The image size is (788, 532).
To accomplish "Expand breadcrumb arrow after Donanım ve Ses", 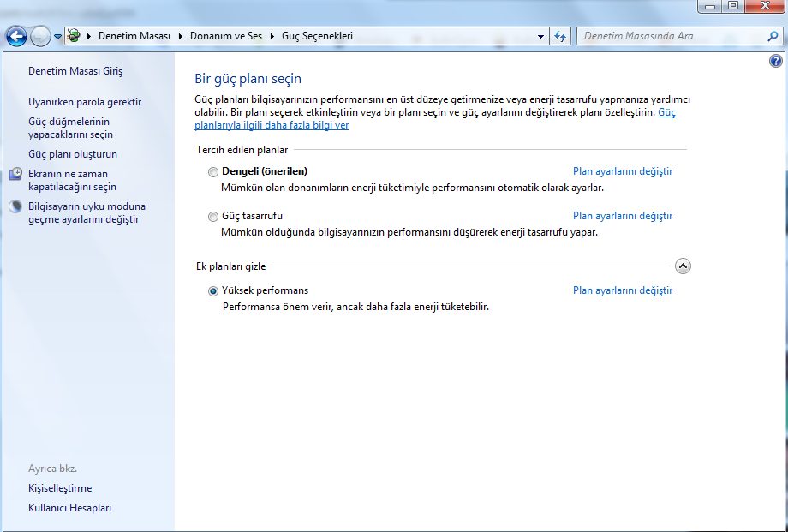I will tap(272, 36).
